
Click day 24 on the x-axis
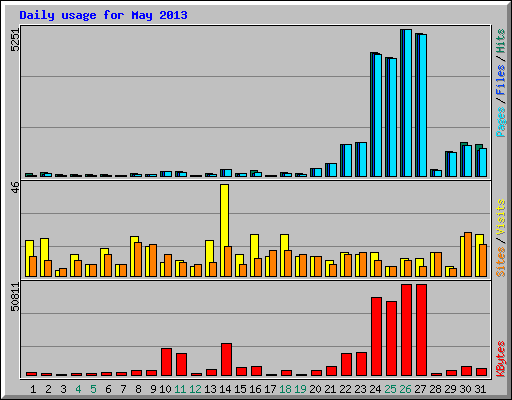pos(375,389)
